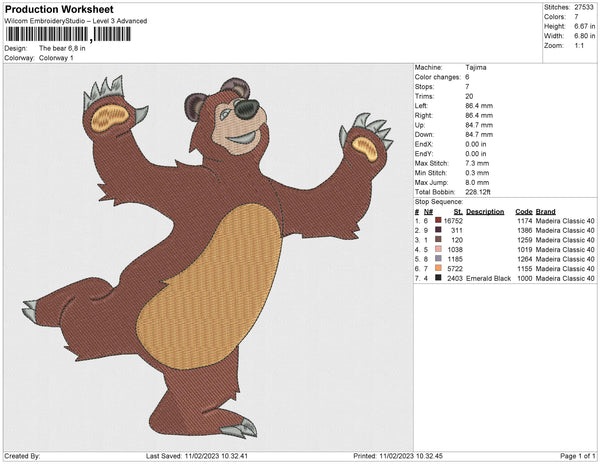Click the Production Worksheet title
The width and height of the screenshot is (600, 464).
tap(59, 9)
